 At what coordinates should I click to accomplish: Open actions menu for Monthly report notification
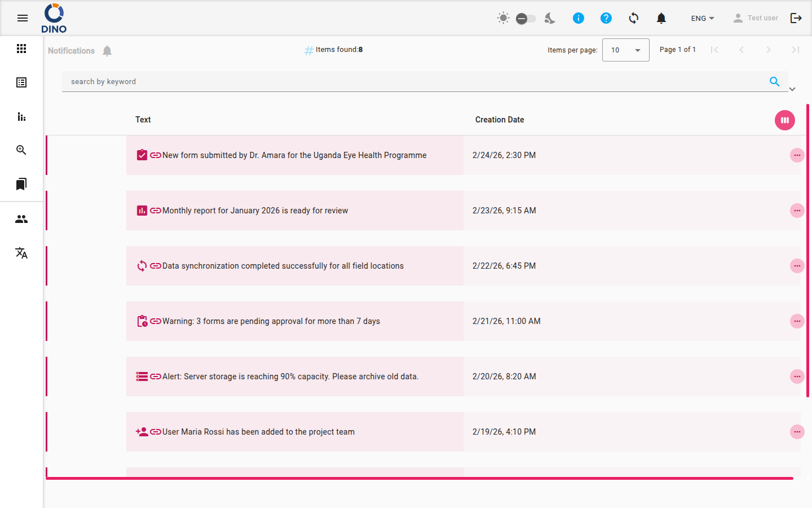[x=797, y=211]
